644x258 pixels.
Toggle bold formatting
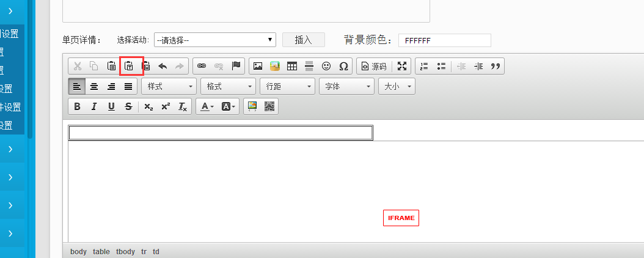coord(77,106)
